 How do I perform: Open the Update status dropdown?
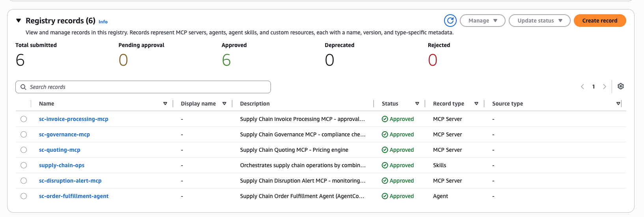coord(539,21)
